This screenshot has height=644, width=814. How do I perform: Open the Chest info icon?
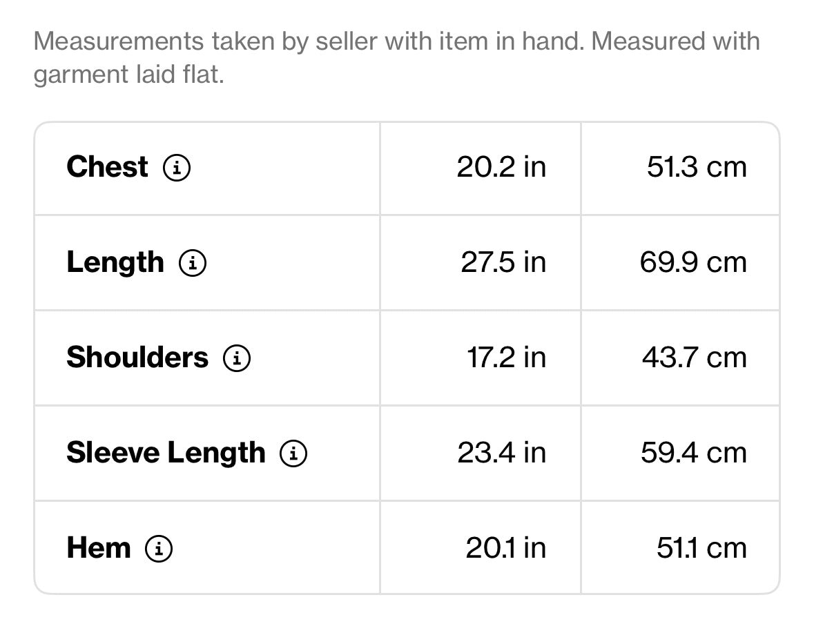point(177,168)
